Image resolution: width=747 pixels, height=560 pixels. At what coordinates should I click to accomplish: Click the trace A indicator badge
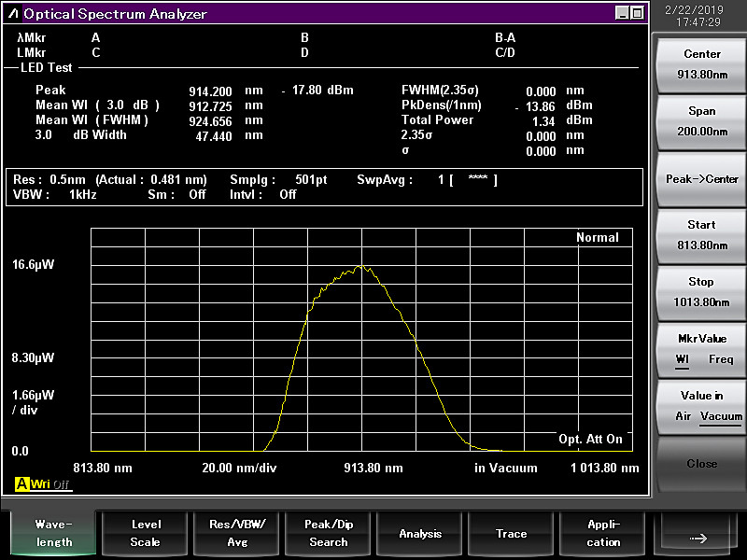[21, 484]
